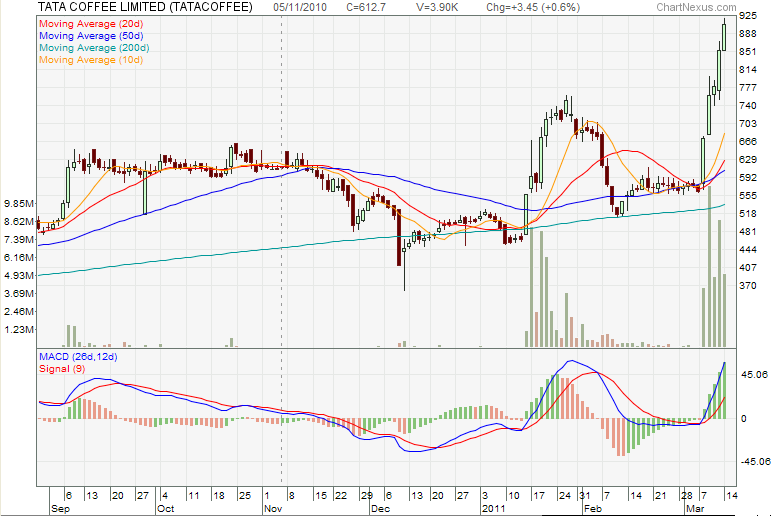Select the Signal (9) indicator label
Screen dimensions: 771x516
[62, 368]
